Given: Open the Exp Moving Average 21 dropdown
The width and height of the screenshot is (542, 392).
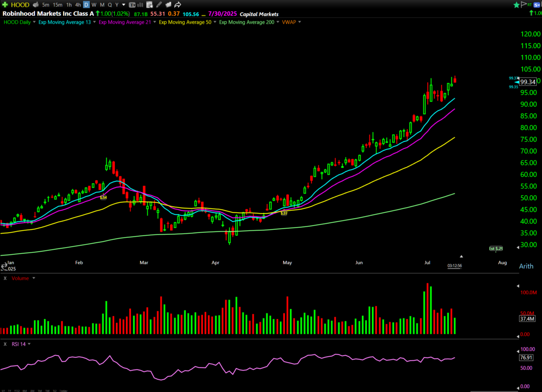Looking at the screenshot, I should [155, 22].
